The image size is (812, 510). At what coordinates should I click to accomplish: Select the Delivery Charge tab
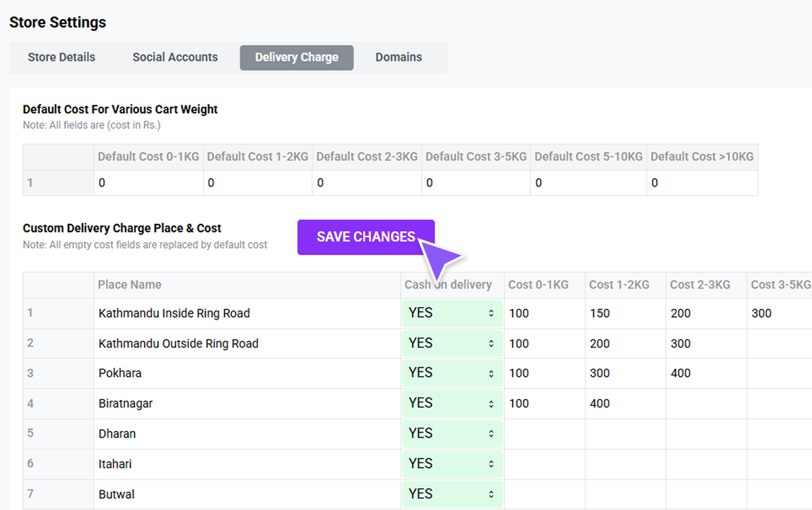[296, 57]
